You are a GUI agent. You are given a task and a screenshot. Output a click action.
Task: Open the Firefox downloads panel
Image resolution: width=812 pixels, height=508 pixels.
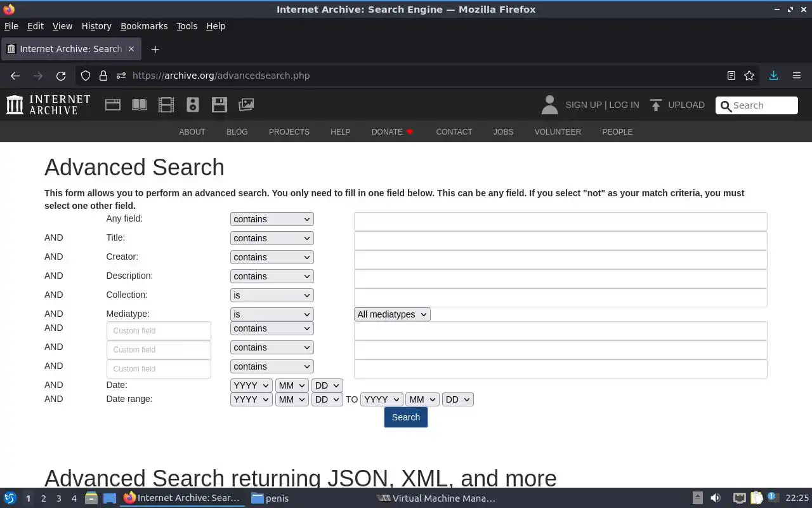[x=773, y=76]
